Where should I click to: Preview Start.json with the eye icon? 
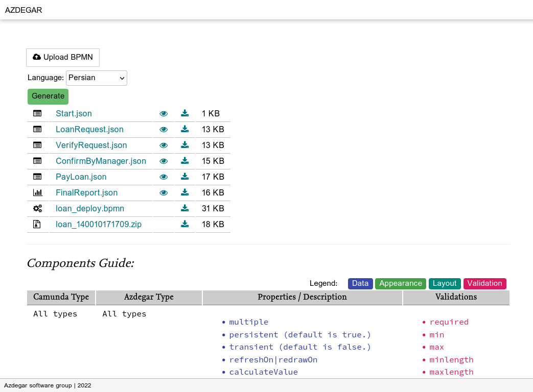164,114
